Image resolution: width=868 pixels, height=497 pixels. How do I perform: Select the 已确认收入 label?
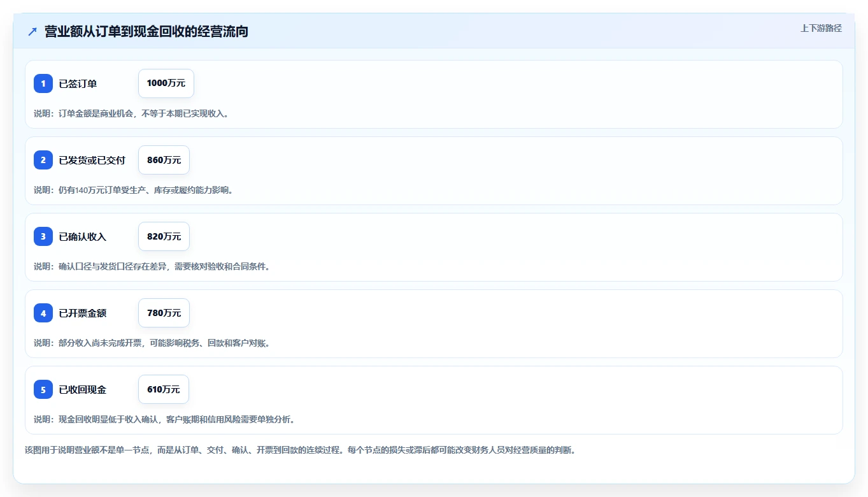tap(83, 236)
